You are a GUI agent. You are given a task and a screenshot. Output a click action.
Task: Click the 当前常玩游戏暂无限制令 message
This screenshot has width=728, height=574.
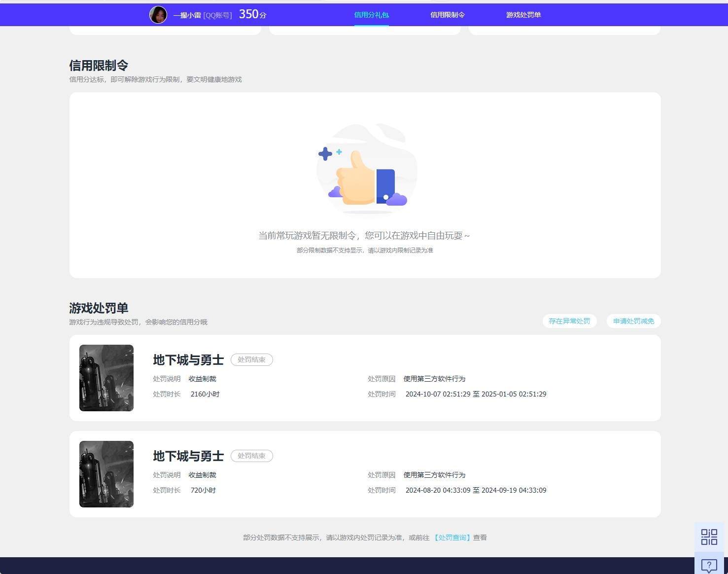pyautogui.click(x=364, y=236)
